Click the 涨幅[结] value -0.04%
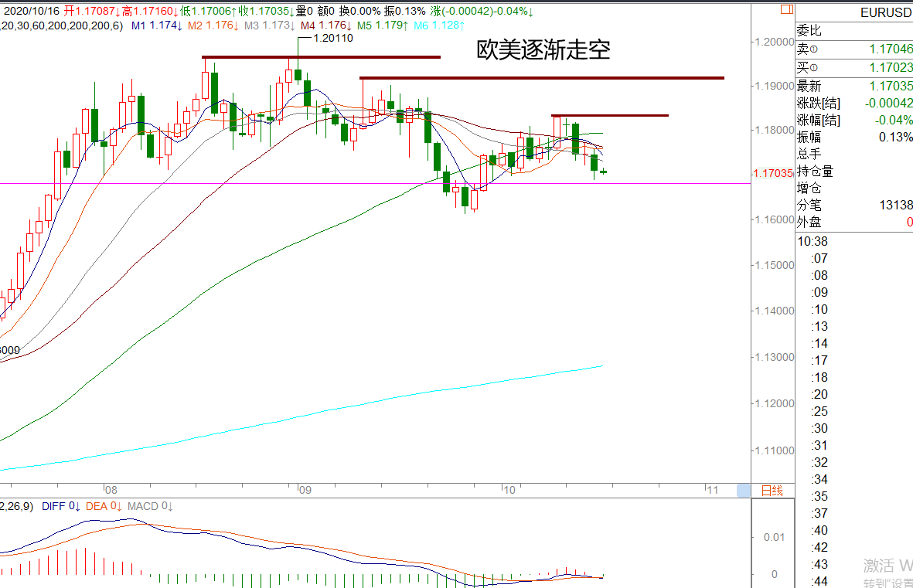Image resolution: width=913 pixels, height=588 pixels. pyautogui.click(x=893, y=120)
